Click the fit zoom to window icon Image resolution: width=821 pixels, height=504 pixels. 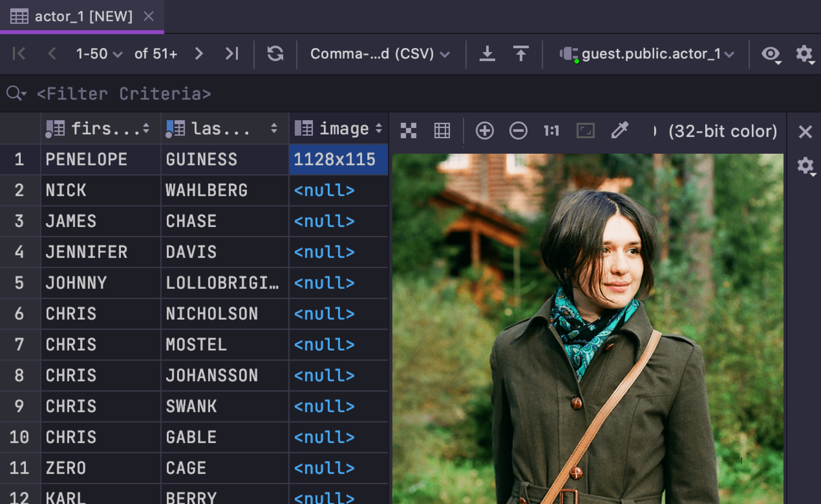tap(585, 131)
